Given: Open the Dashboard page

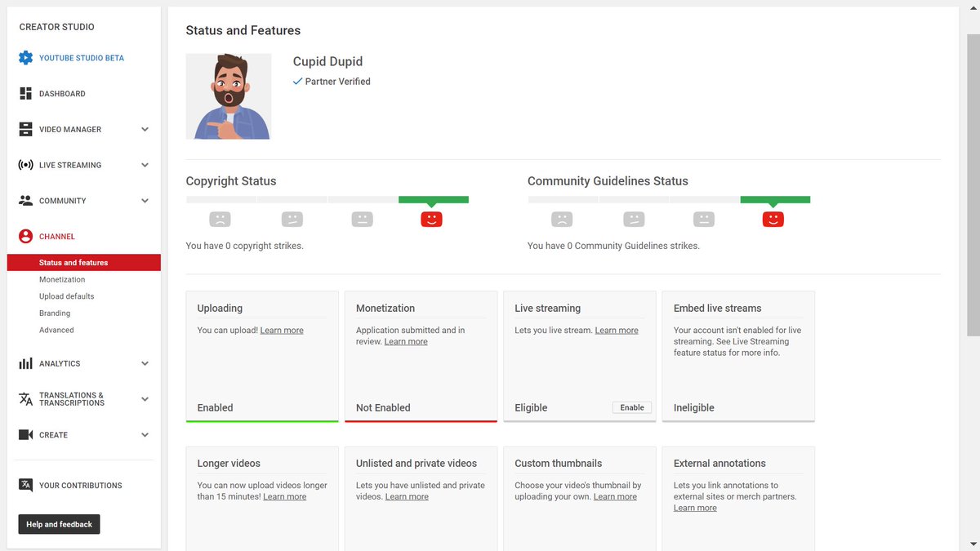Looking at the screenshot, I should point(62,94).
